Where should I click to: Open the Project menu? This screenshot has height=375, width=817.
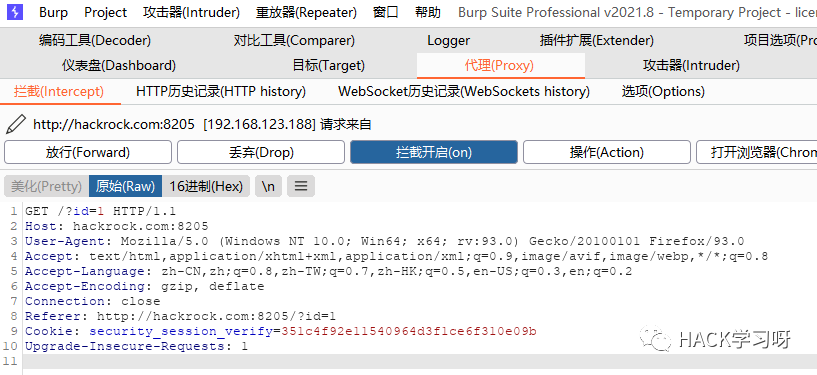106,12
